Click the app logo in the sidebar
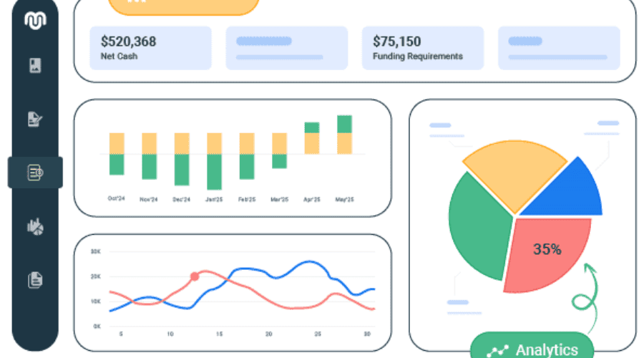Screen dimensions: 644x358 coord(35,20)
